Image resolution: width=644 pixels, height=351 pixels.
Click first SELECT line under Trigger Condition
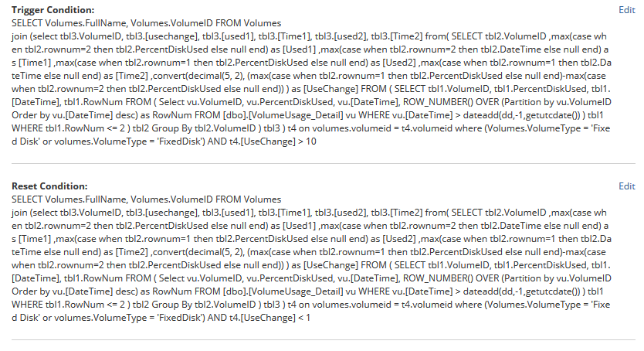(146, 23)
